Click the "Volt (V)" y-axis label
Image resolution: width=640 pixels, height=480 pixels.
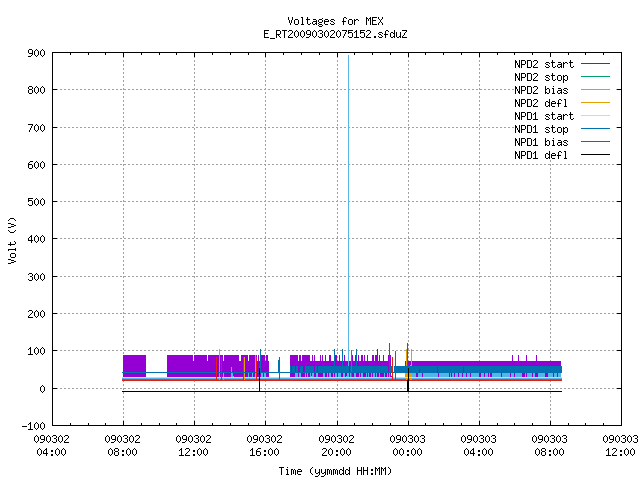tap(13, 240)
